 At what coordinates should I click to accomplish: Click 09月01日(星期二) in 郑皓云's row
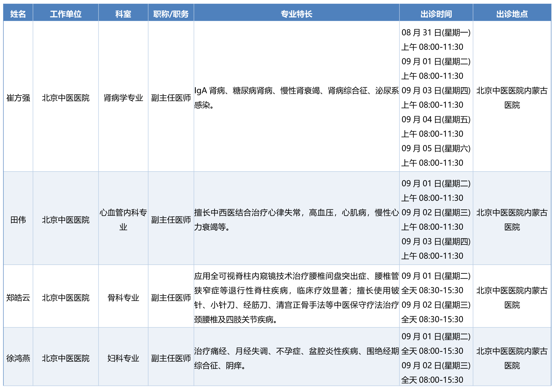coord(436,276)
